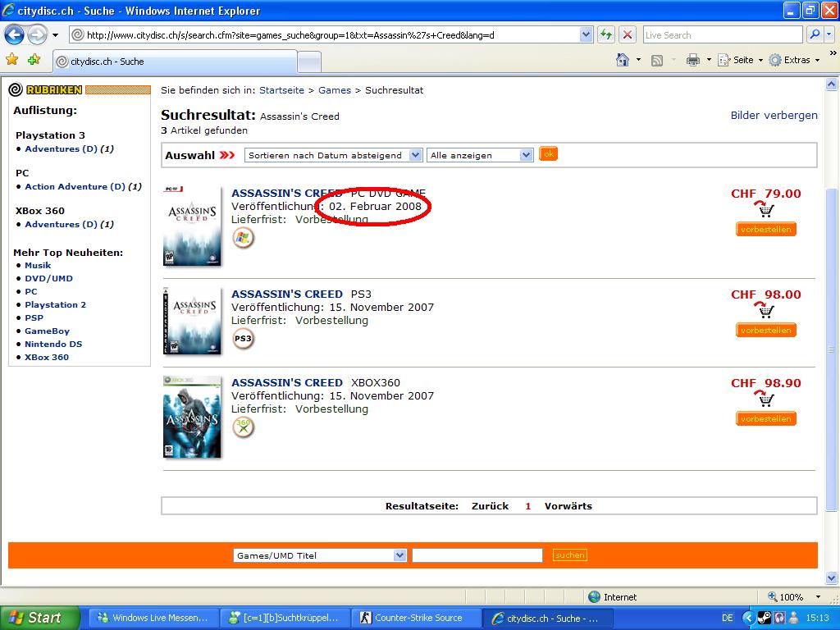
Task: Click 'vorbestellen' for the XBOX360 version
Action: click(765, 419)
